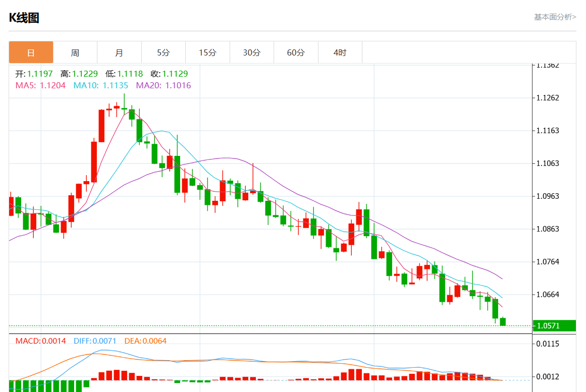Click the DIFF:0.0071 indicator label
Image resolution: width=586 pixels, height=392 pixels.
pos(95,341)
